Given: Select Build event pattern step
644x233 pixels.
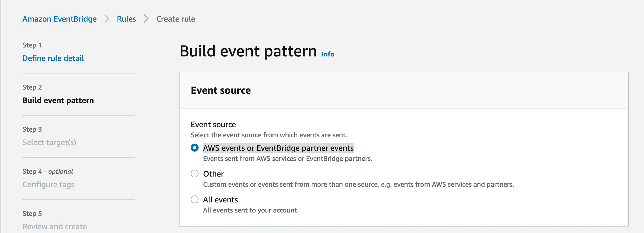Looking at the screenshot, I should [x=58, y=100].
